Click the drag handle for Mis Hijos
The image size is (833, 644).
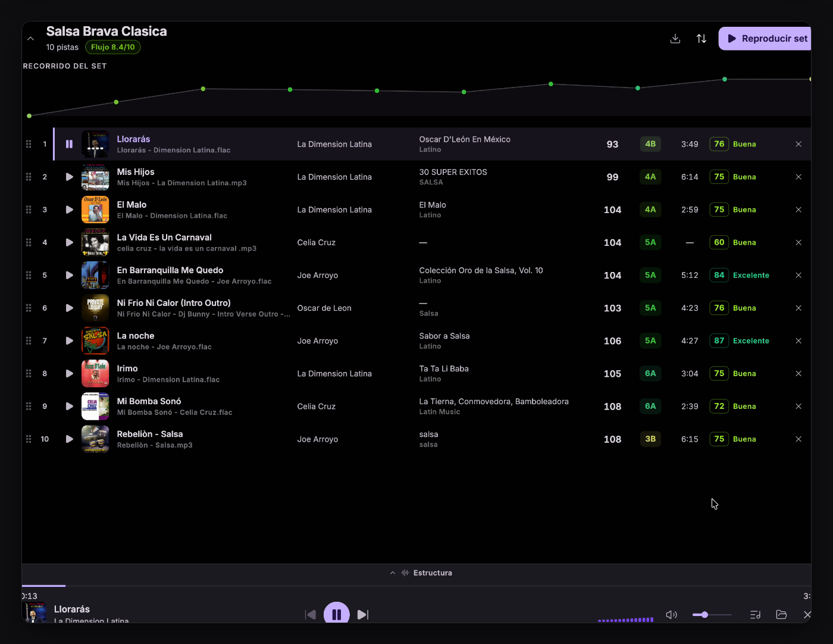pyautogui.click(x=29, y=177)
